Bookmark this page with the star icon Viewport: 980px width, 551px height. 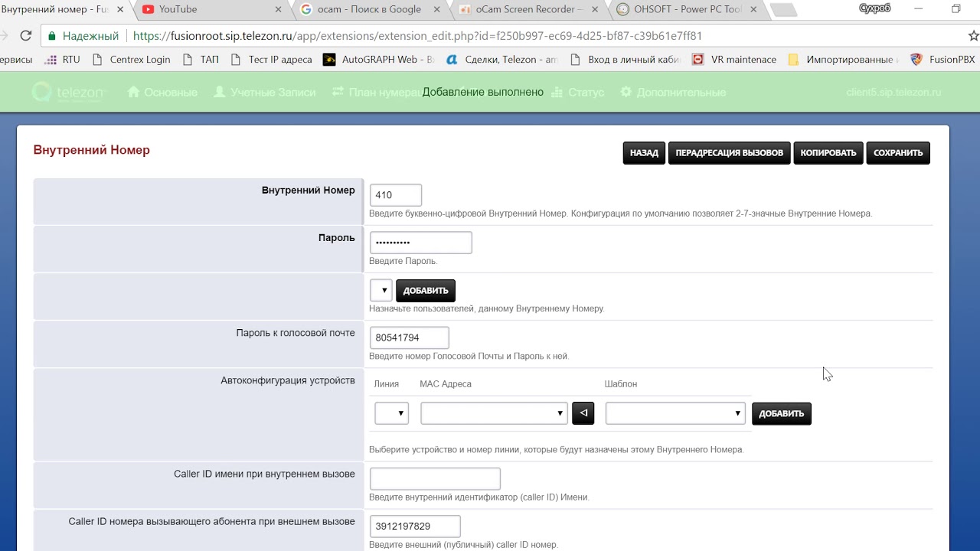pos(973,36)
